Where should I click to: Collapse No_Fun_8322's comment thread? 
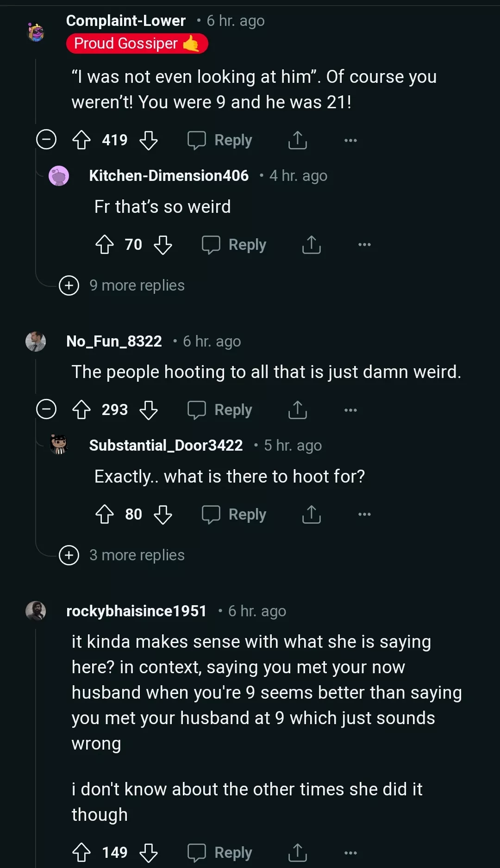(x=46, y=409)
